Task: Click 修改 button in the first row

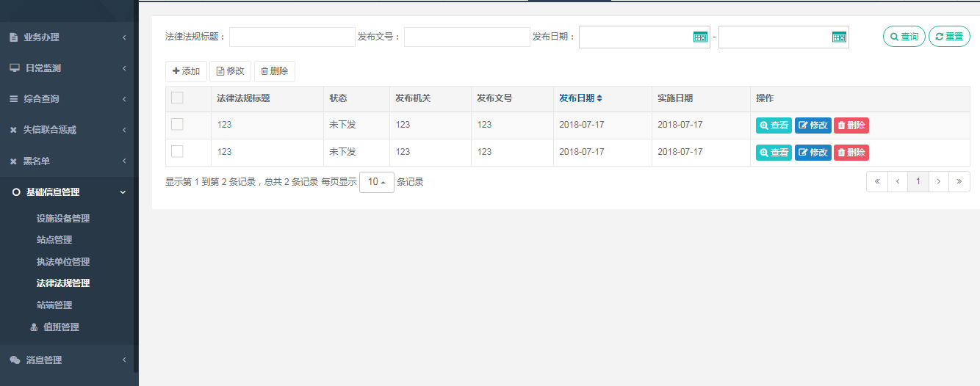Action: coord(813,125)
